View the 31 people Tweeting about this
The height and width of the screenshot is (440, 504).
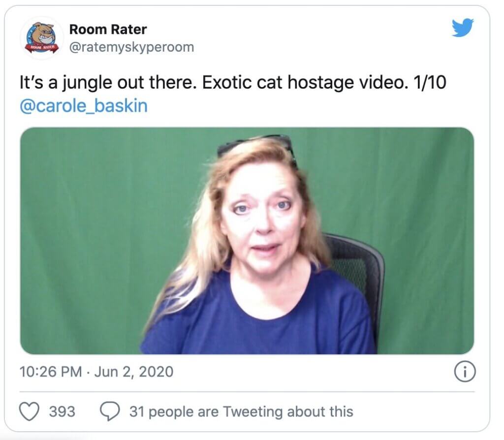tap(241, 412)
